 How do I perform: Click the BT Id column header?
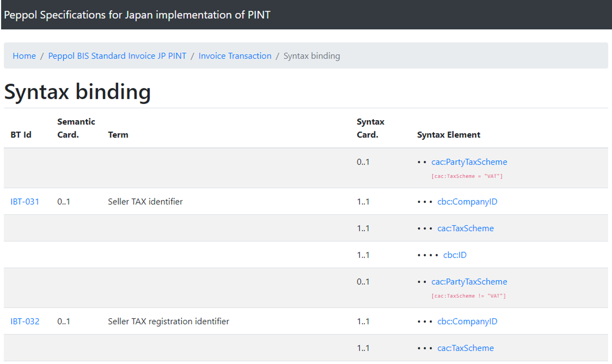pyautogui.click(x=21, y=135)
